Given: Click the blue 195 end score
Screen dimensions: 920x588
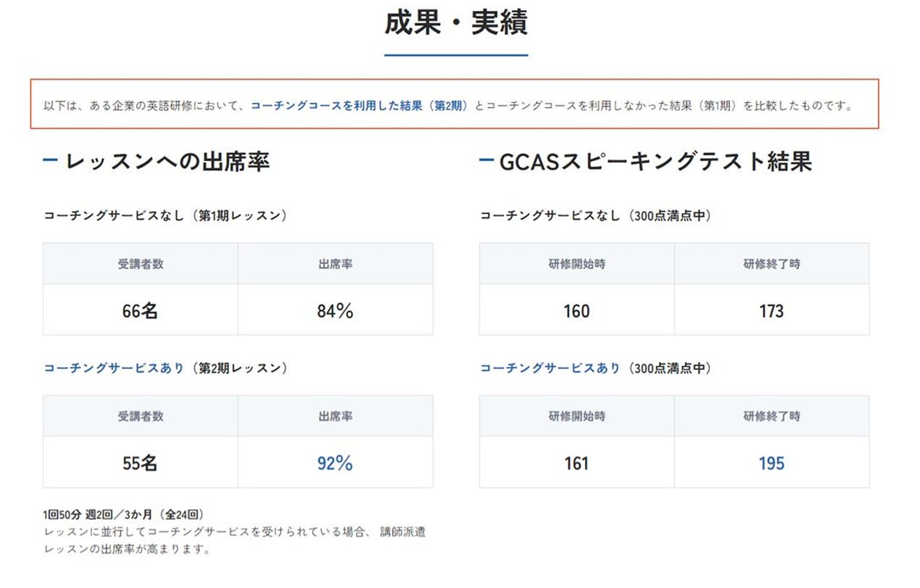Looking at the screenshot, I should pyautogui.click(x=771, y=463).
